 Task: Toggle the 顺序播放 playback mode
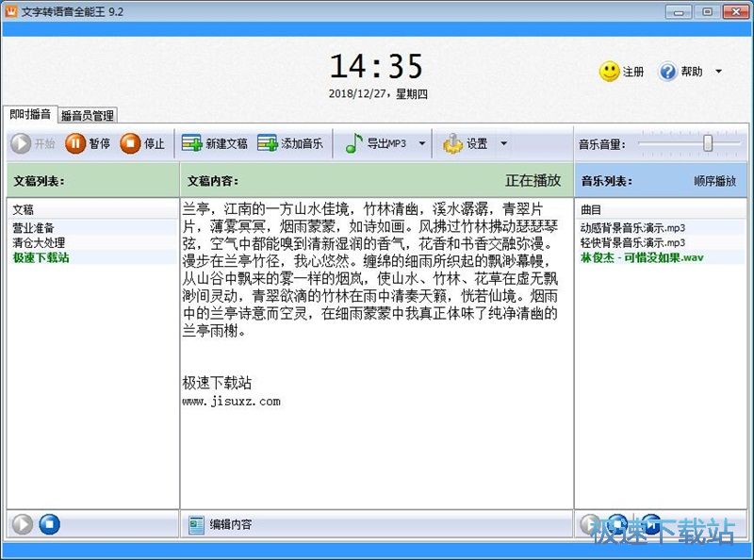coord(714,181)
